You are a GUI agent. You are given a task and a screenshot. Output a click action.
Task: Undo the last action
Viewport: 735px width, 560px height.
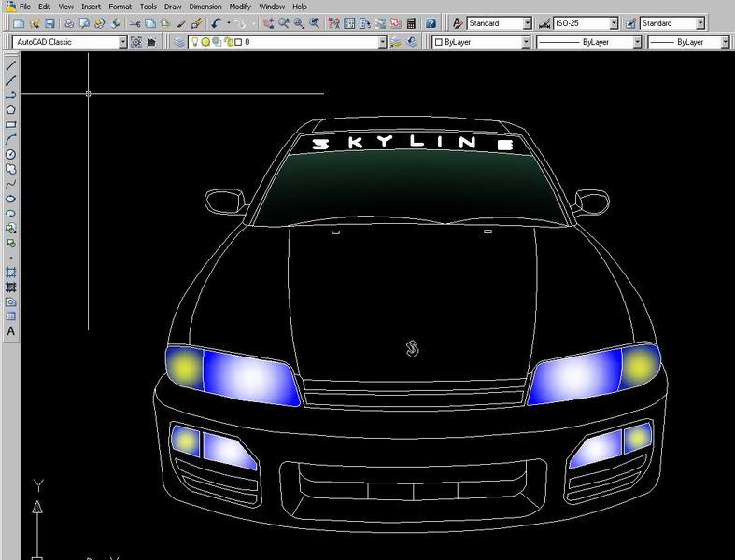(216, 23)
